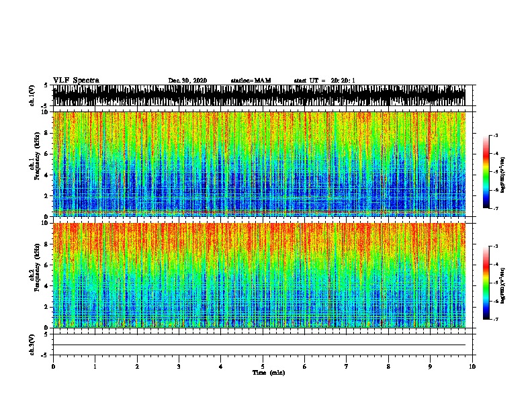
Task: Click time axis tick label 9
Action: point(430,366)
